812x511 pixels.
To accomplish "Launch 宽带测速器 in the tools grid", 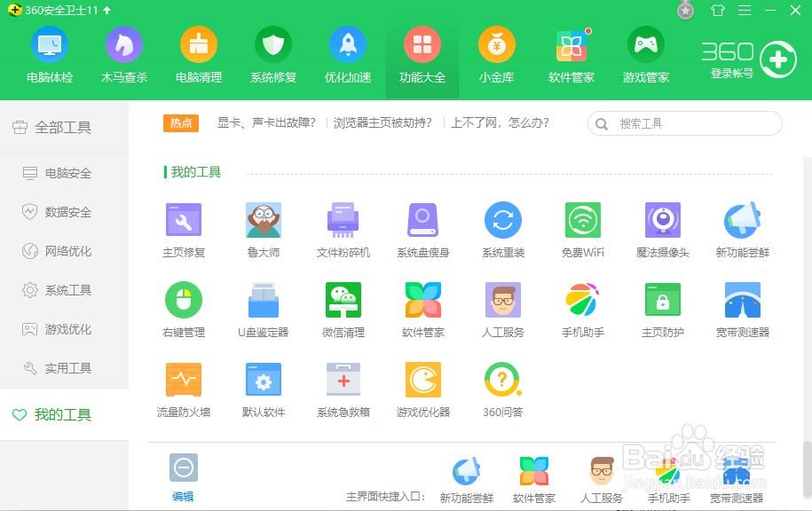I will point(743,310).
